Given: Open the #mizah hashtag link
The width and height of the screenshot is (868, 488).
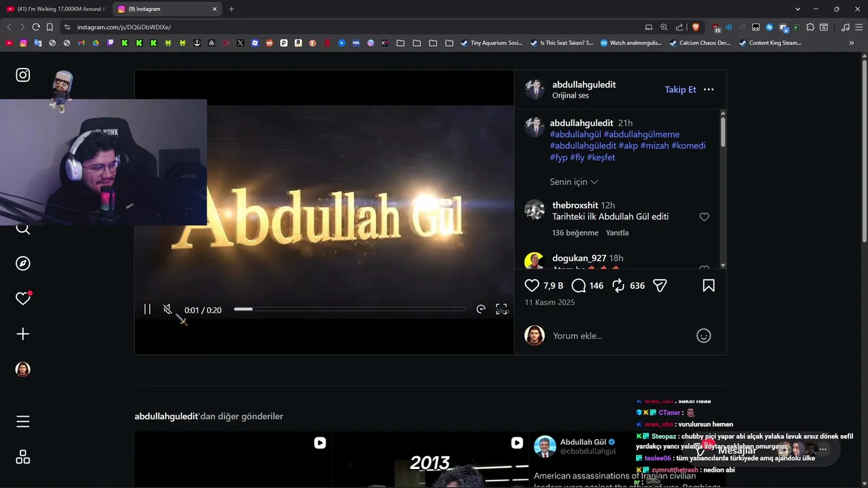Looking at the screenshot, I should [x=654, y=146].
